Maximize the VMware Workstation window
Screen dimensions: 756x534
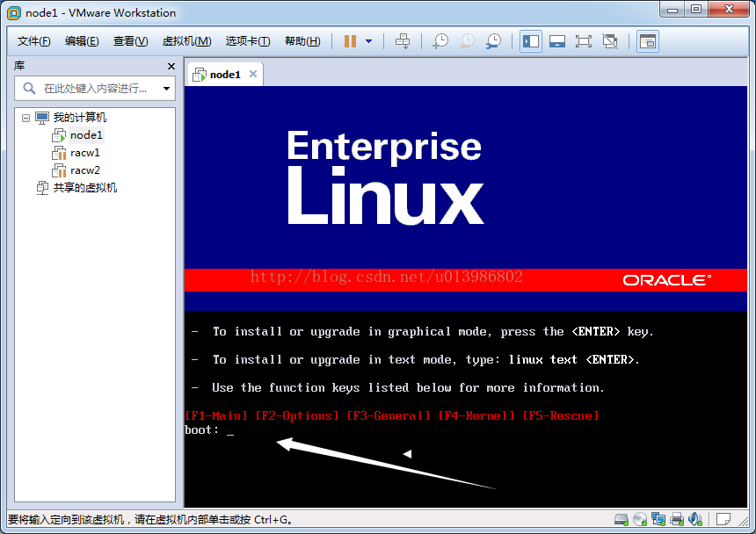696,10
